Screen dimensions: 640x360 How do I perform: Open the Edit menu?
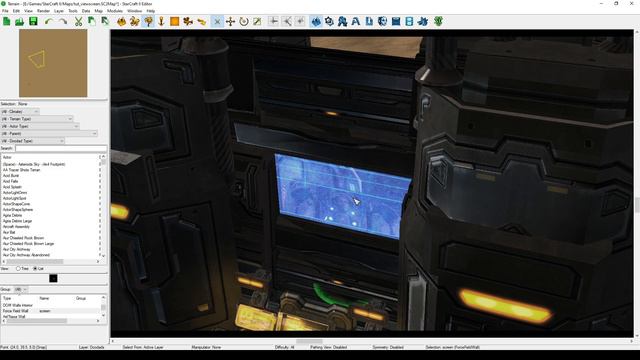pos(16,11)
